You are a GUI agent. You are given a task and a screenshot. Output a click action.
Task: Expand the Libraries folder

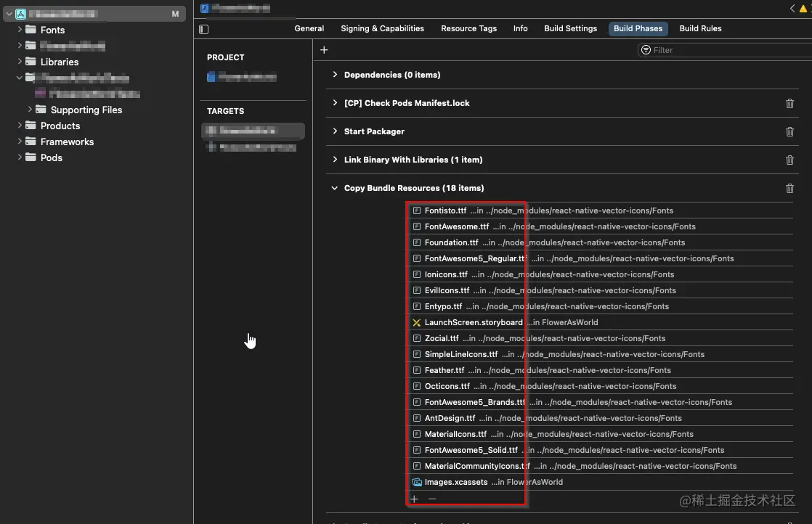20,61
